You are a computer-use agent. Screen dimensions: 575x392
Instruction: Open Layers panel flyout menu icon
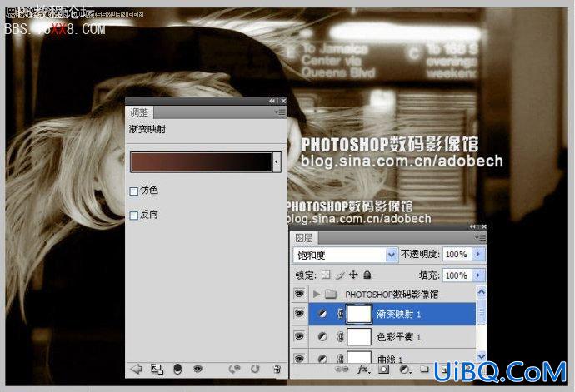(x=481, y=238)
